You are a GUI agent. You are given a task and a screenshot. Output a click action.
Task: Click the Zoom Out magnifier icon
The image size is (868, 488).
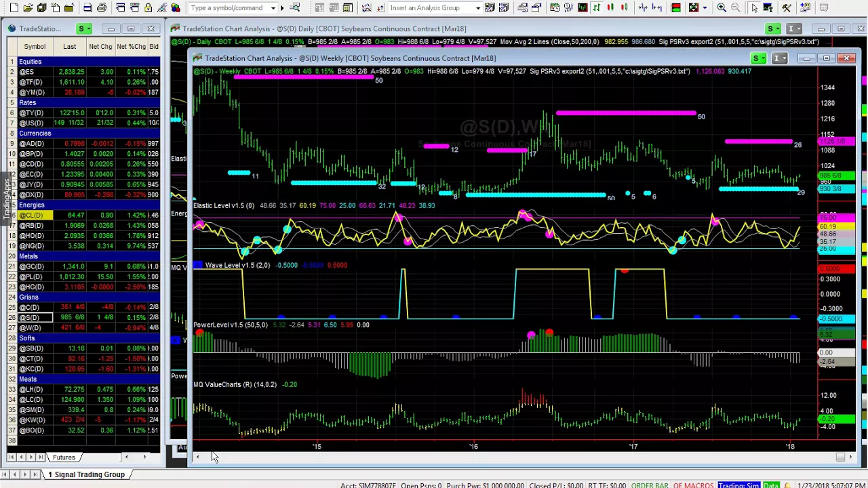[735, 7]
